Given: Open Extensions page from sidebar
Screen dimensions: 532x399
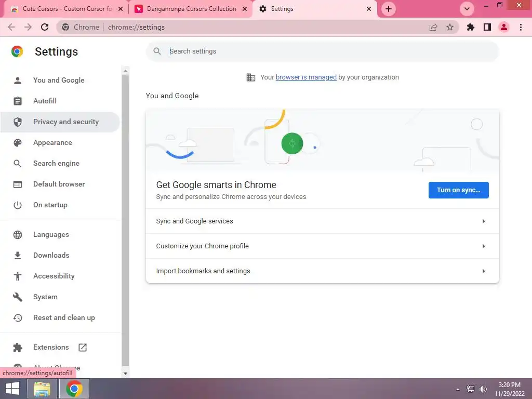Looking at the screenshot, I should click(x=51, y=347).
